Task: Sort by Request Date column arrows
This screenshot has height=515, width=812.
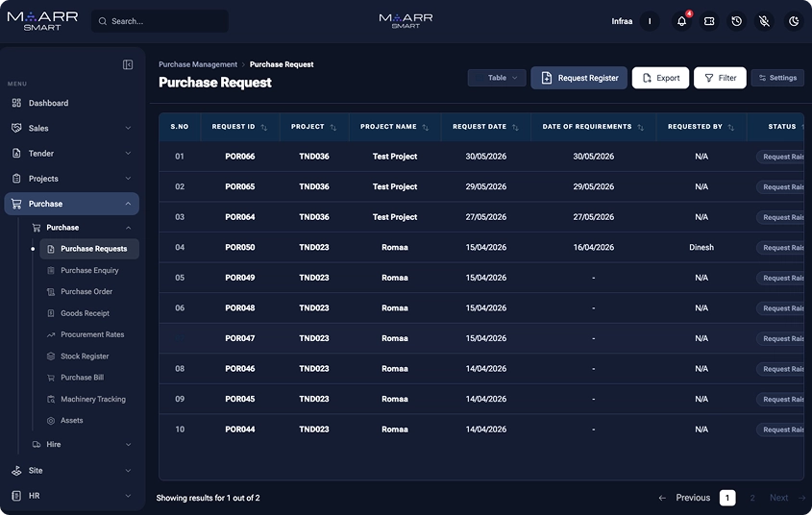Action: [x=515, y=128]
